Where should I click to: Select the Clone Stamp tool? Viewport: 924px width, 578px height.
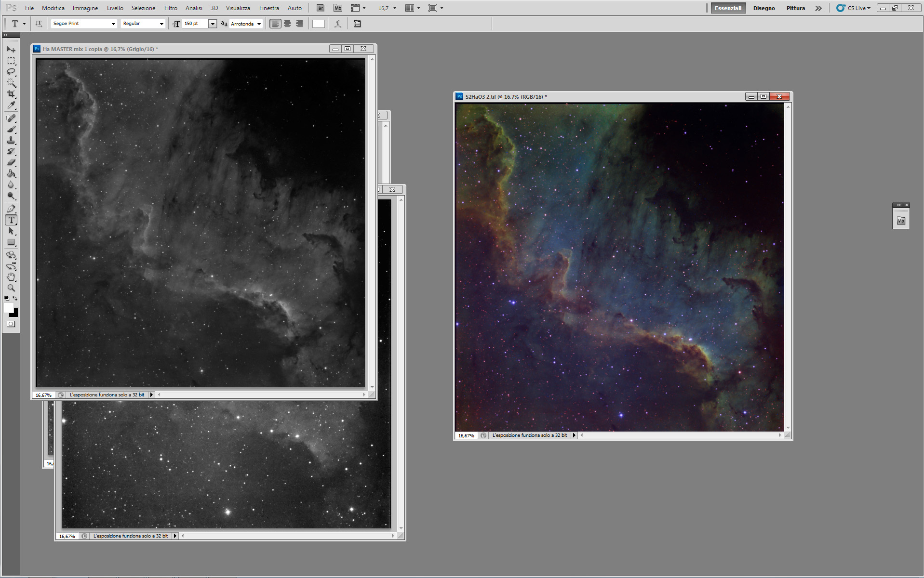[x=11, y=140]
